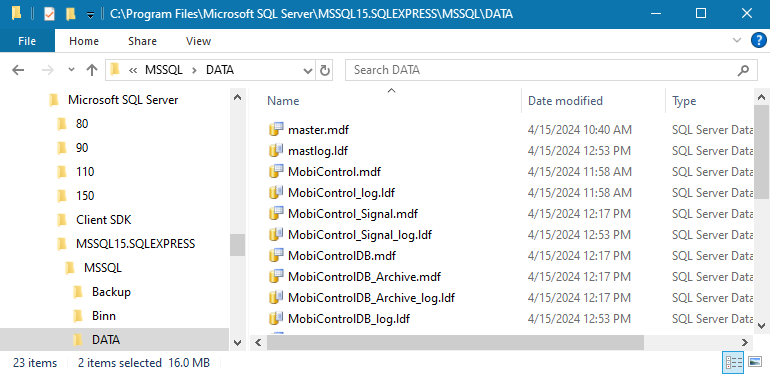The image size is (770, 374).
Task: Select DATA folder in tree
Action: (106, 340)
